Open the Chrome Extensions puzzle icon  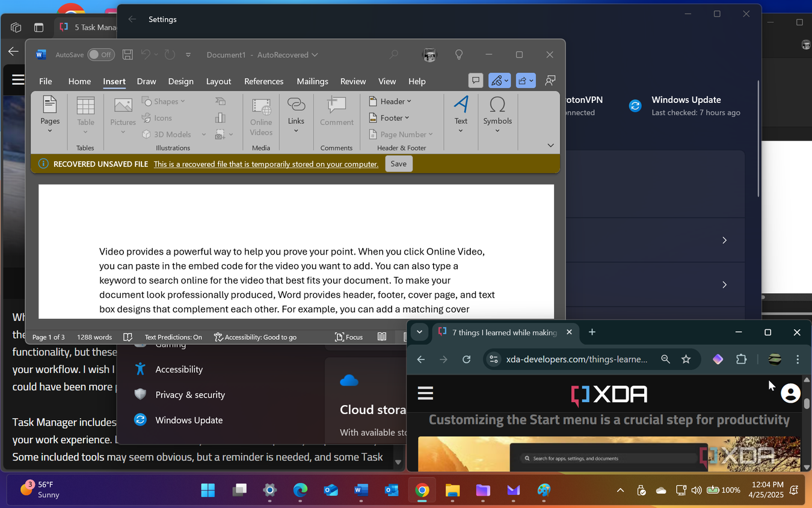tap(741, 359)
